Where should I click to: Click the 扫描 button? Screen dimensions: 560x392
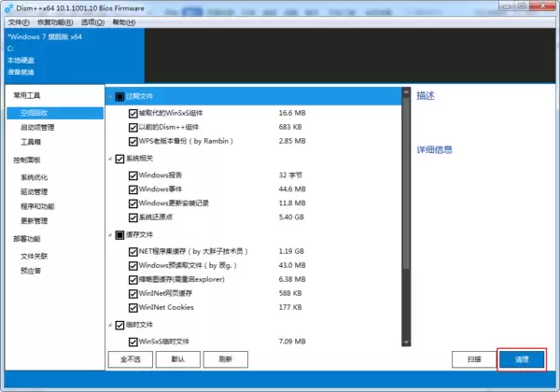474,359
